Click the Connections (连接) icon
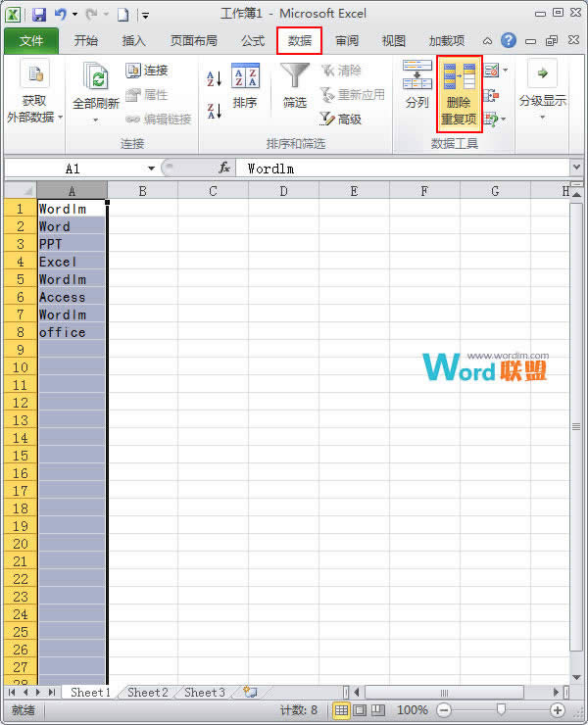The width and height of the screenshot is (588, 725). (132, 70)
